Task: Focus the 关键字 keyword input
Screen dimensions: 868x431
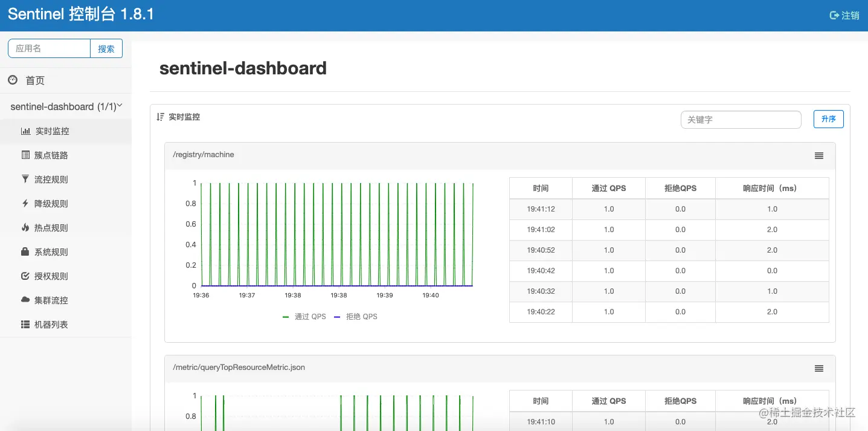Action: tap(741, 120)
